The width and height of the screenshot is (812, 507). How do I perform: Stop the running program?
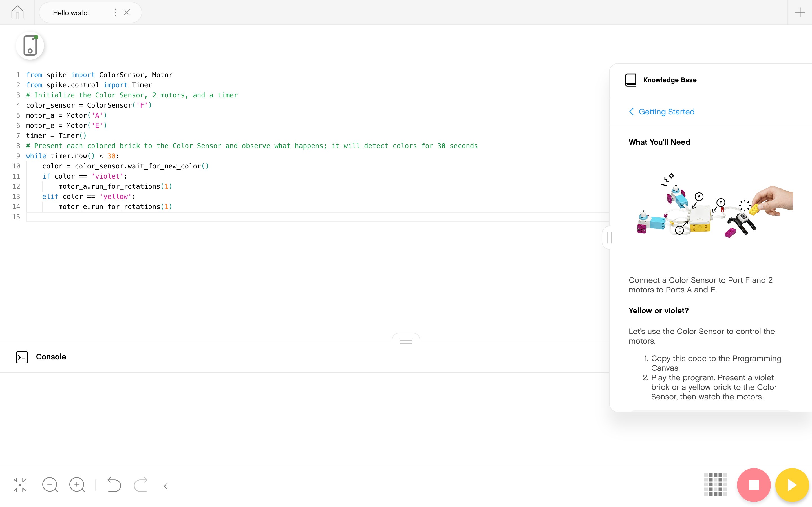coord(754,485)
